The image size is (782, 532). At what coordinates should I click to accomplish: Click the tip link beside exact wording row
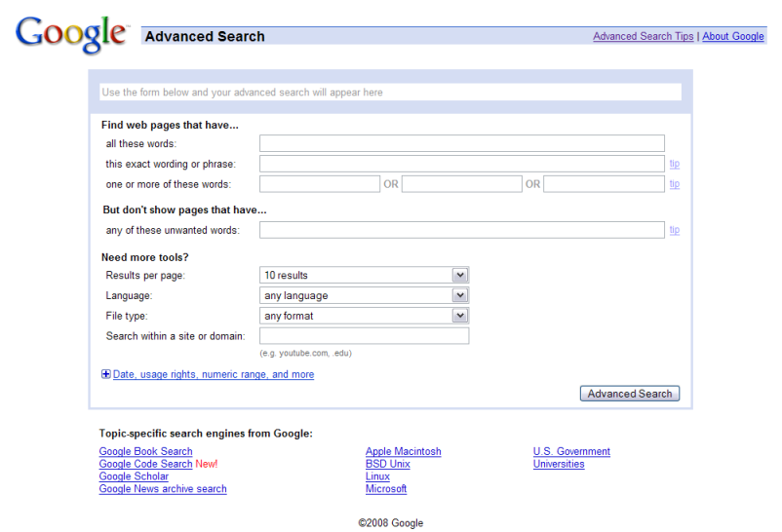[675, 164]
